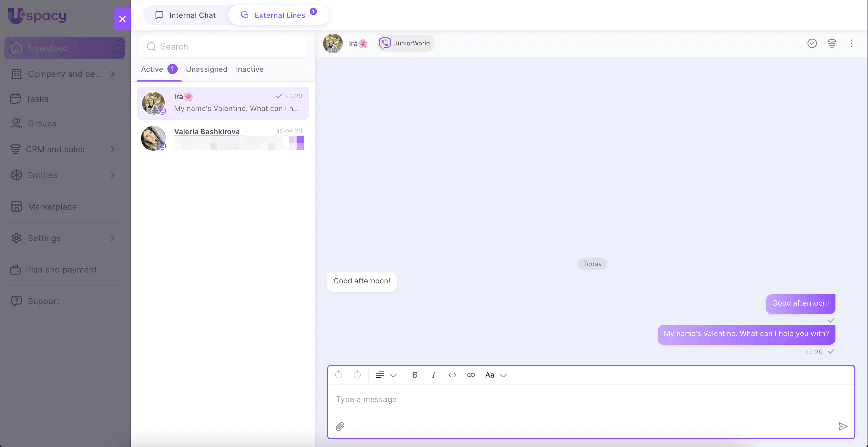Click the redo icon in editor toolbar
Screen dimensions: 868x447
point(357,375)
